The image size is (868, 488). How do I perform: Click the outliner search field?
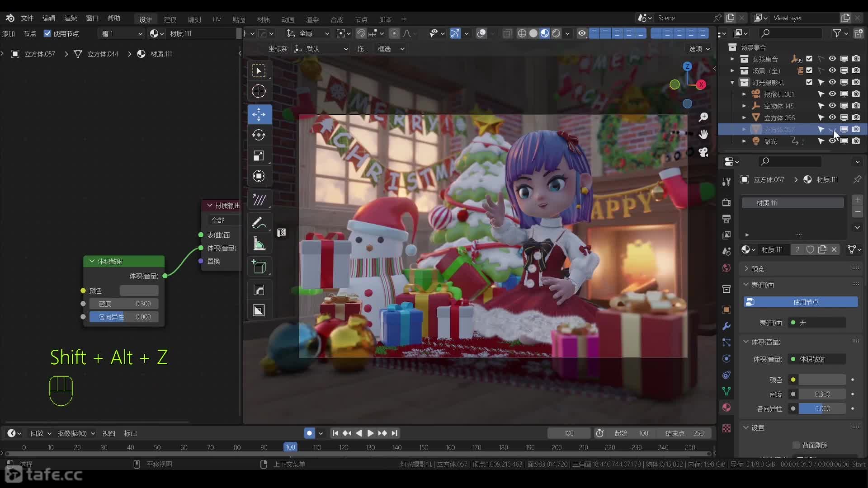pos(790,33)
